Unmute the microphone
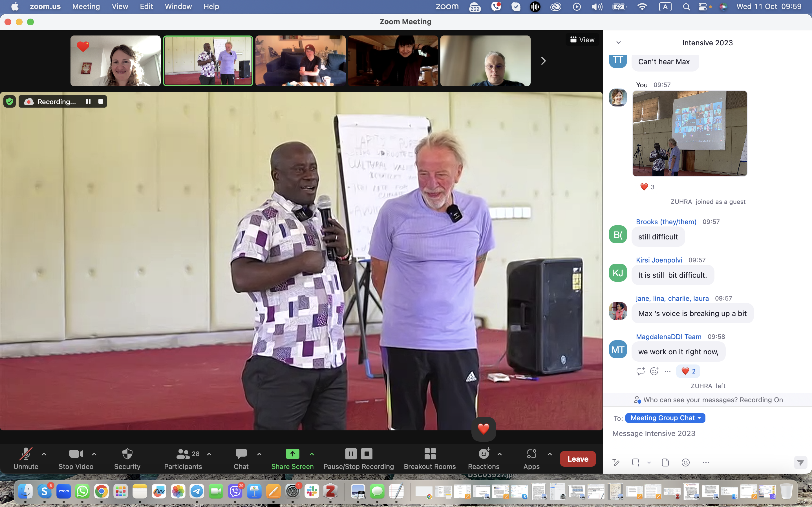The image size is (812, 507). pos(26,458)
